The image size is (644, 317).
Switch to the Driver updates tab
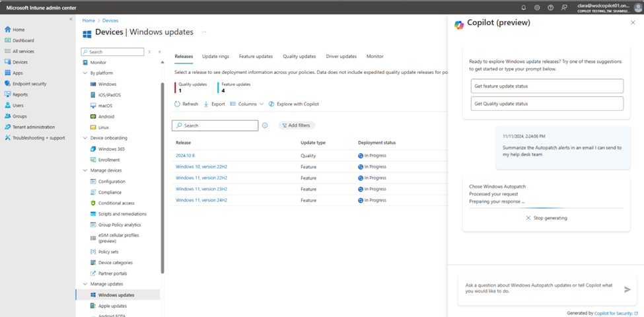(341, 57)
